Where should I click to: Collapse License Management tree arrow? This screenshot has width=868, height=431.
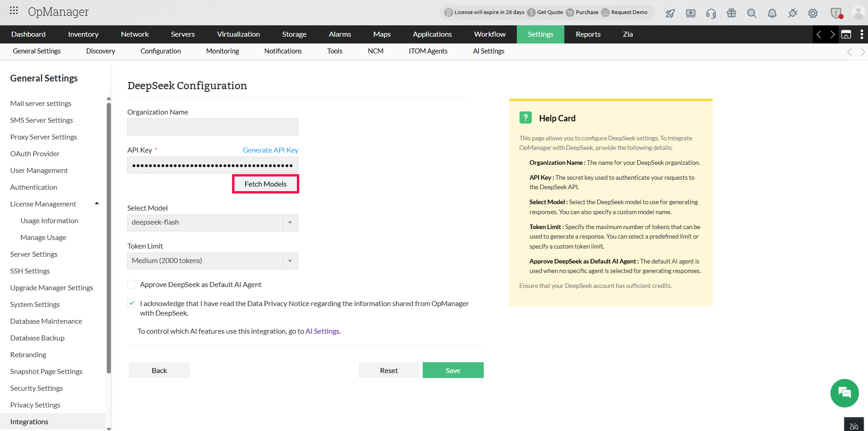coord(97,204)
